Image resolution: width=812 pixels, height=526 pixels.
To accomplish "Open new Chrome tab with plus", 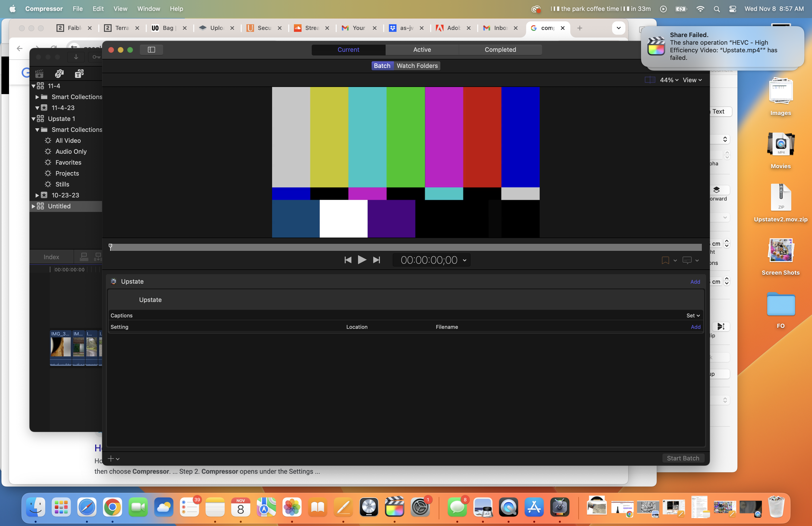I will tap(579, 28).
